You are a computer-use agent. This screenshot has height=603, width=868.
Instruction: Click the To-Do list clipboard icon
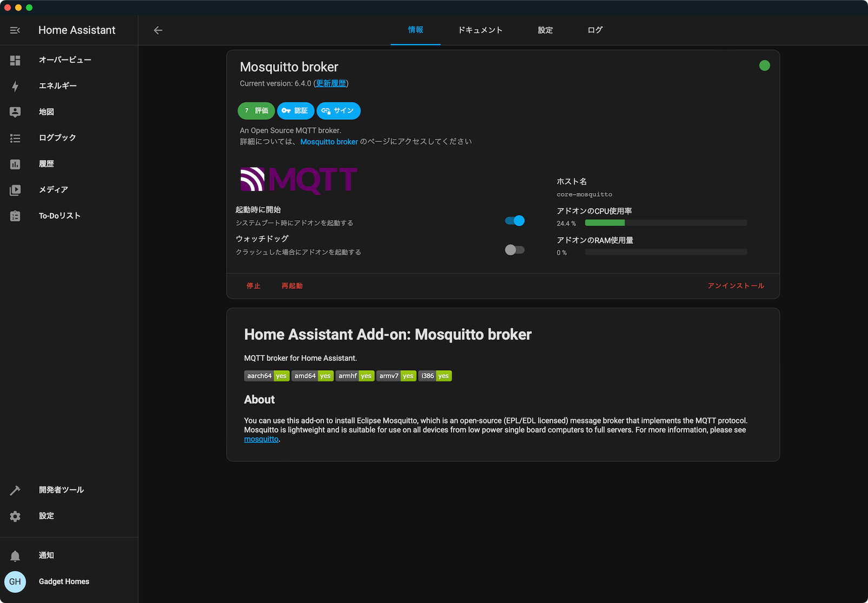(x=15, y=216)
